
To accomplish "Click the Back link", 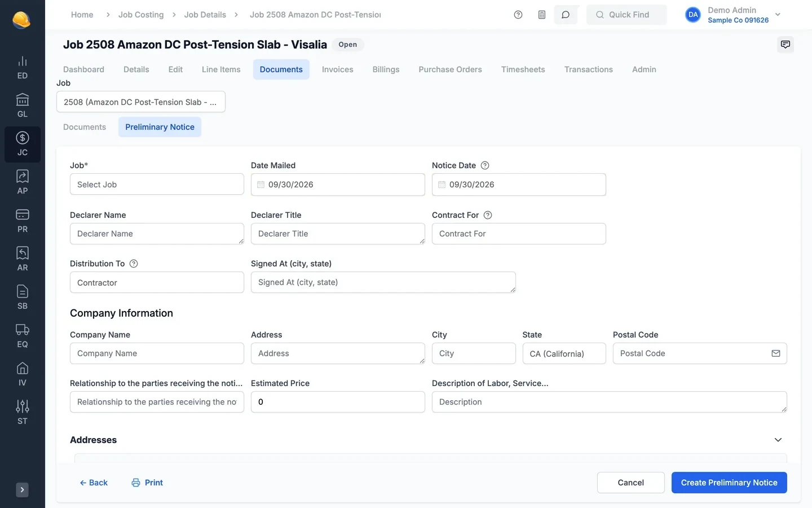I will tap(94, 483).
